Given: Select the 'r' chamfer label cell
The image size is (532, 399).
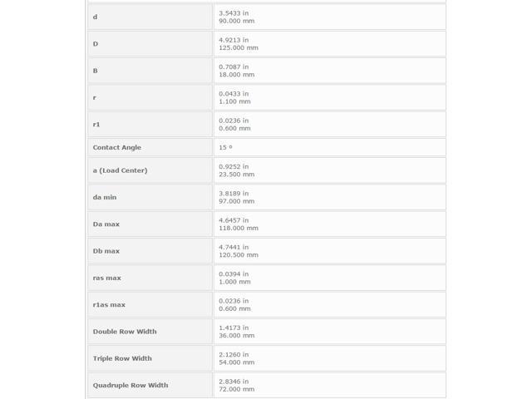Looking at the screenshot, I should pyautogui.click(x=150, y=98).
